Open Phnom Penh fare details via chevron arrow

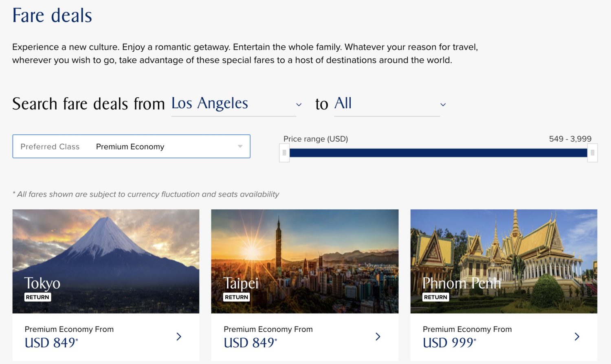[x=577, y=337]
